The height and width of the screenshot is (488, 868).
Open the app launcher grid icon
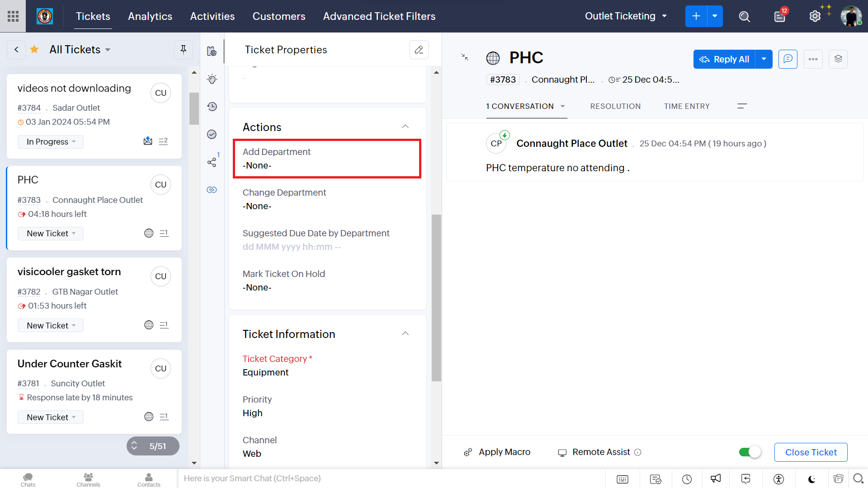13,16
